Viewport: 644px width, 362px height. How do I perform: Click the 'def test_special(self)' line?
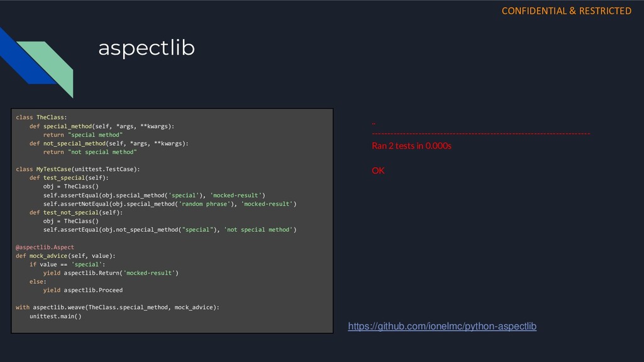(x=69, y=178)
